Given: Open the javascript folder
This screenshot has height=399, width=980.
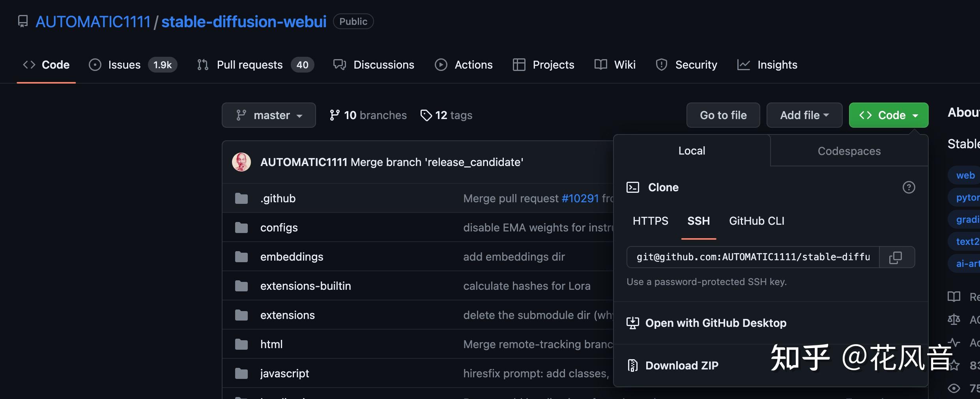Looking at the screenshot, I should (x=284, y=373).
